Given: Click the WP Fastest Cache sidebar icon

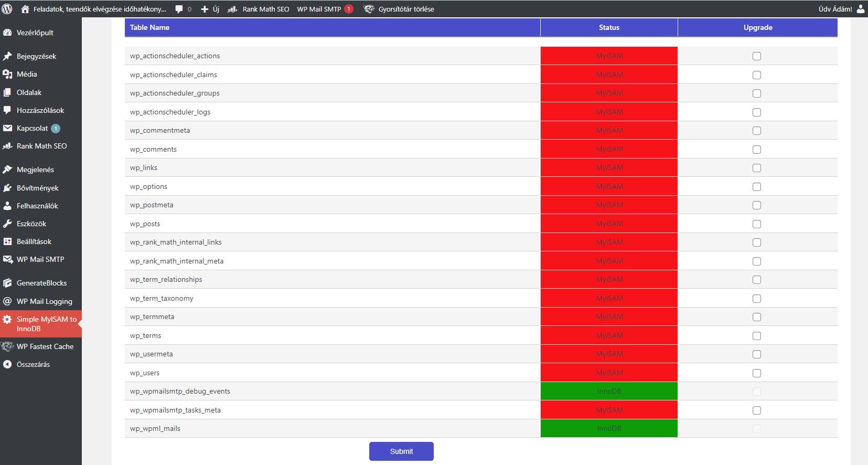Looking at the screenshot, I should coord(7,346).
